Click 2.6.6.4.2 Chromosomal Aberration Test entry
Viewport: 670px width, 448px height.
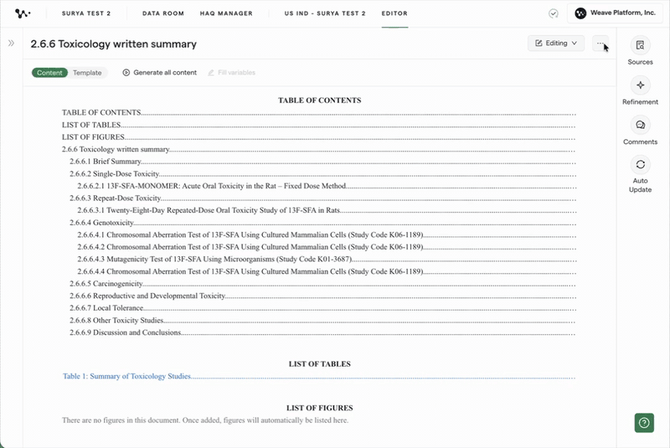(327, 247)
